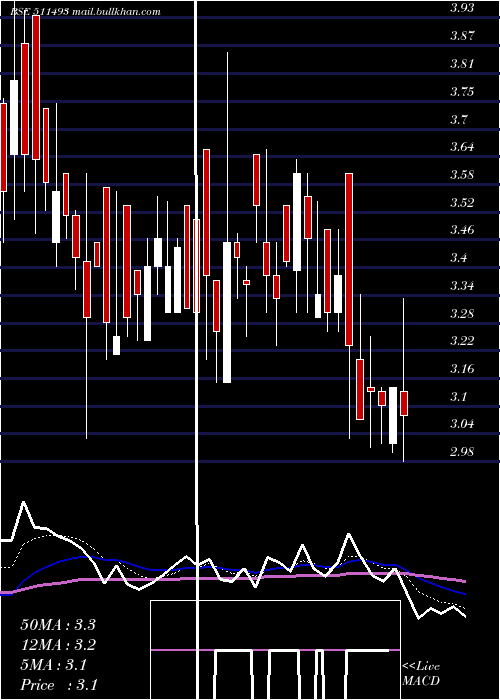Screen dimensions: 500x700
Task: Click the 3.87 price axis label
Action: [462, 35]
